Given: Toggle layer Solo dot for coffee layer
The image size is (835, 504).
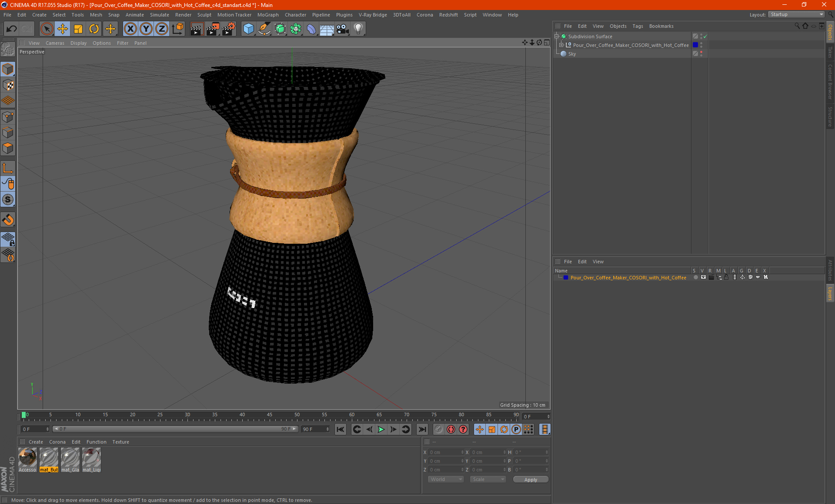Looking at the screenshot, I should (x=695, y=277).
